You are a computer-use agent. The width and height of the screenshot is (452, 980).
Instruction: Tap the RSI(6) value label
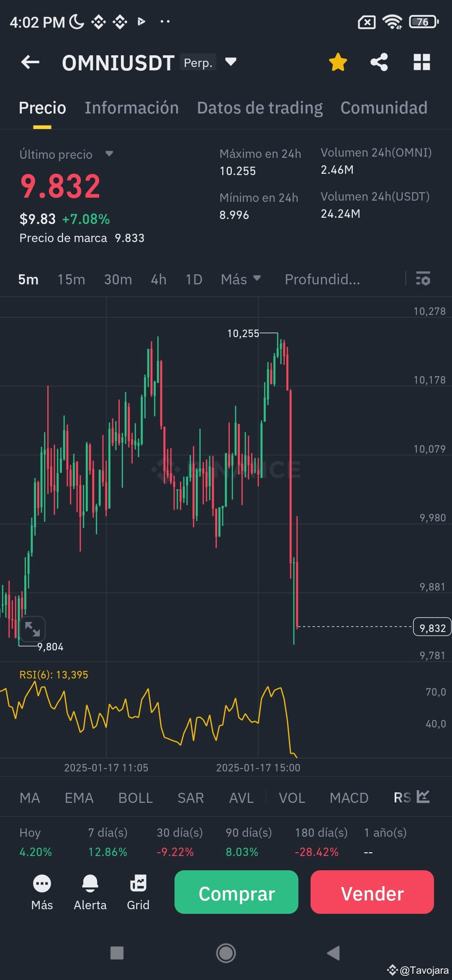tap(54, 675)
